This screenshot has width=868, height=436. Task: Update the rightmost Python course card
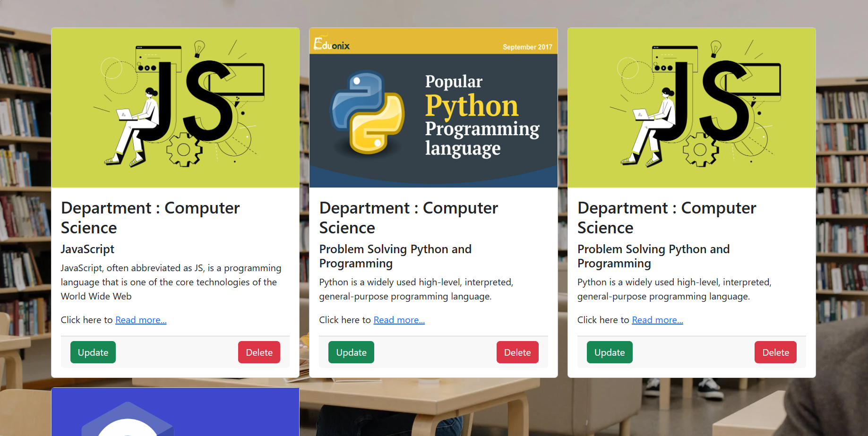tap(610, 352)
